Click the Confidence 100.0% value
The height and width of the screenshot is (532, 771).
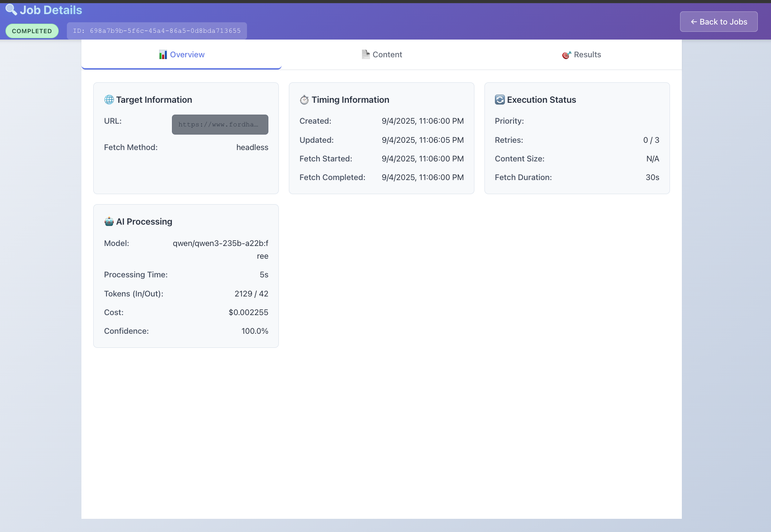(x=255, y=331)
